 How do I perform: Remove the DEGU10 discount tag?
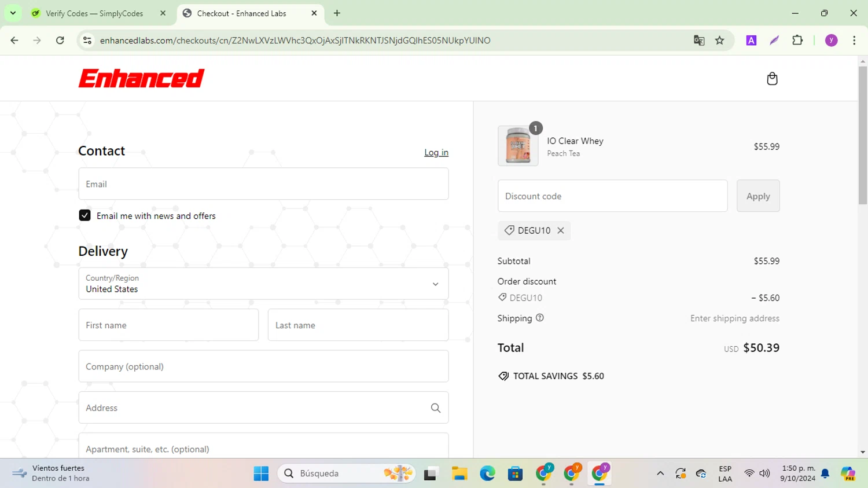point(561,230)
